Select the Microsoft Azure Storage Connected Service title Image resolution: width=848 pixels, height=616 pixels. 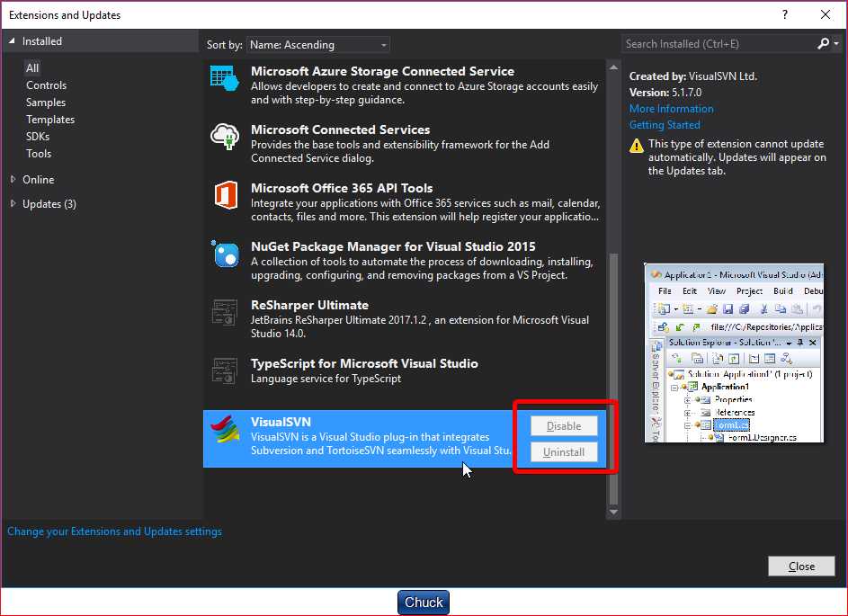point(382,71)
